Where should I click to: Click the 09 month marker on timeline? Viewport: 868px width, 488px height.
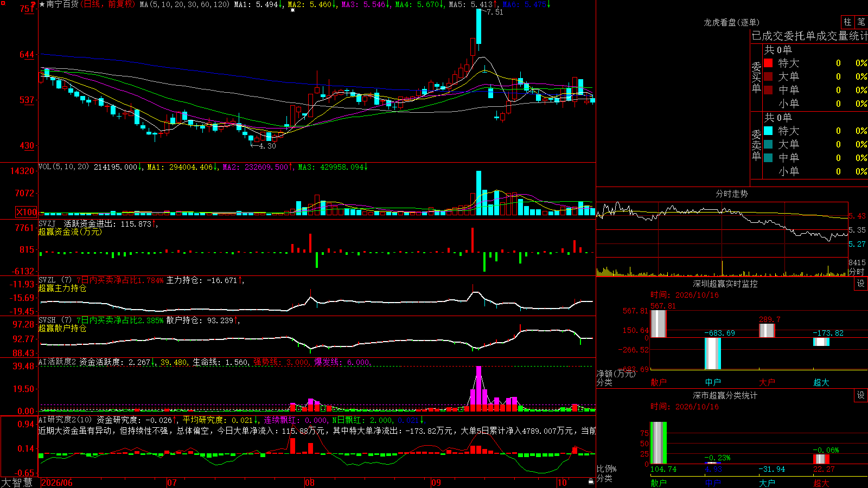tap(436, 483)
